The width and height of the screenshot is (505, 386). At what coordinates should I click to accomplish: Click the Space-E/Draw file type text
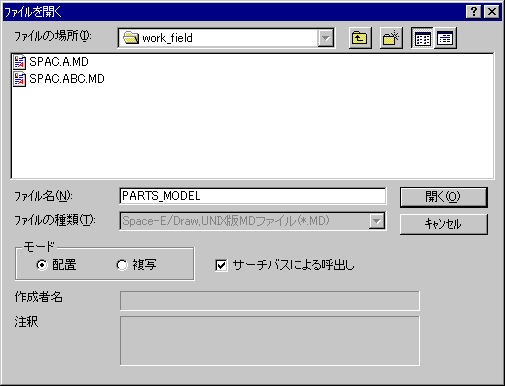pyautogui.click(x=226, y=221)
